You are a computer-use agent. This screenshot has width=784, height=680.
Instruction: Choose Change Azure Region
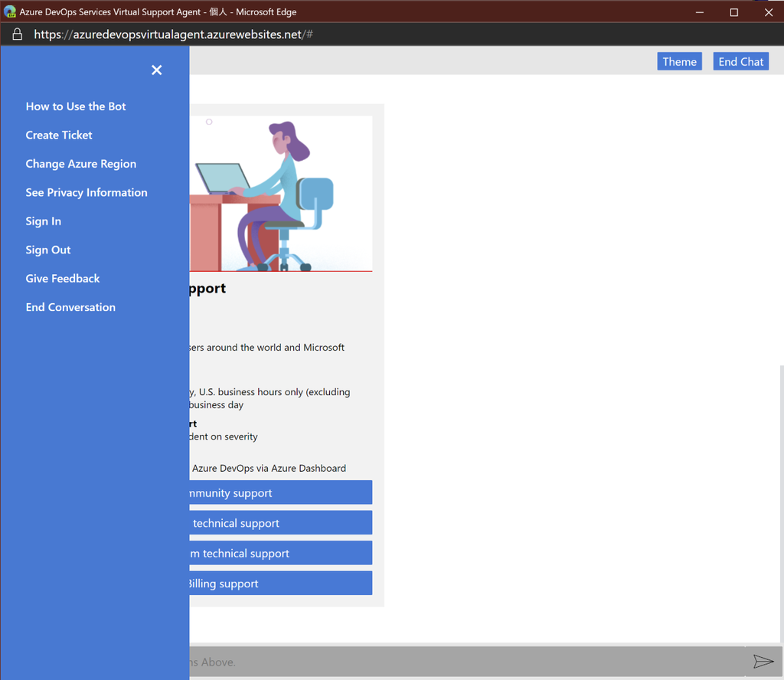click(80, 164)
